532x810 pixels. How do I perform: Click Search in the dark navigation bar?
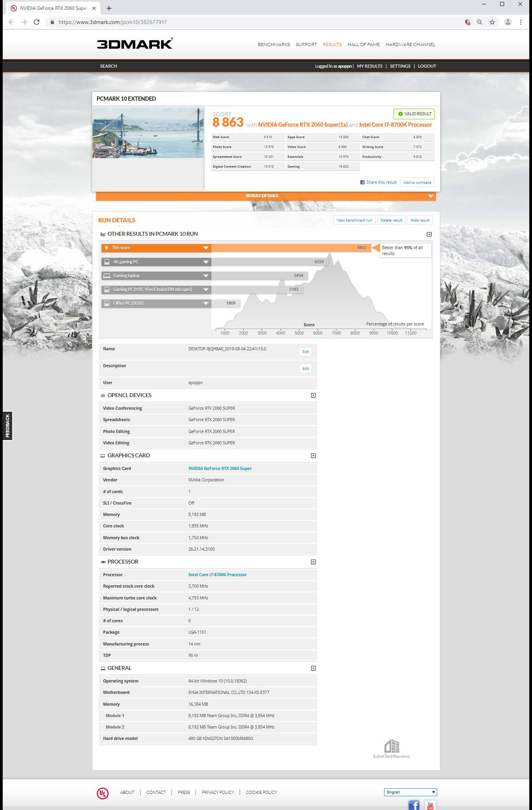[109, 66]
